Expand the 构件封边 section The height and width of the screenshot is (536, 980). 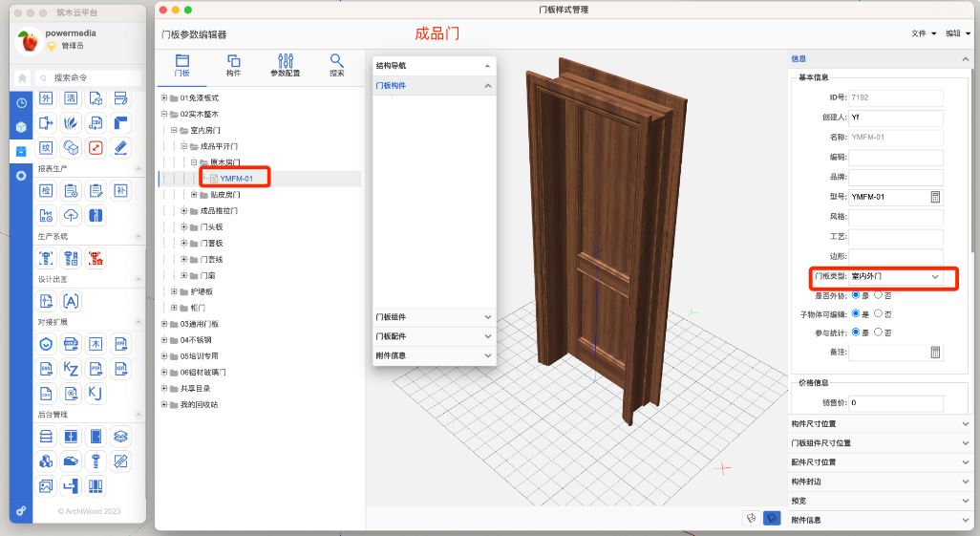tap(881, 482)
